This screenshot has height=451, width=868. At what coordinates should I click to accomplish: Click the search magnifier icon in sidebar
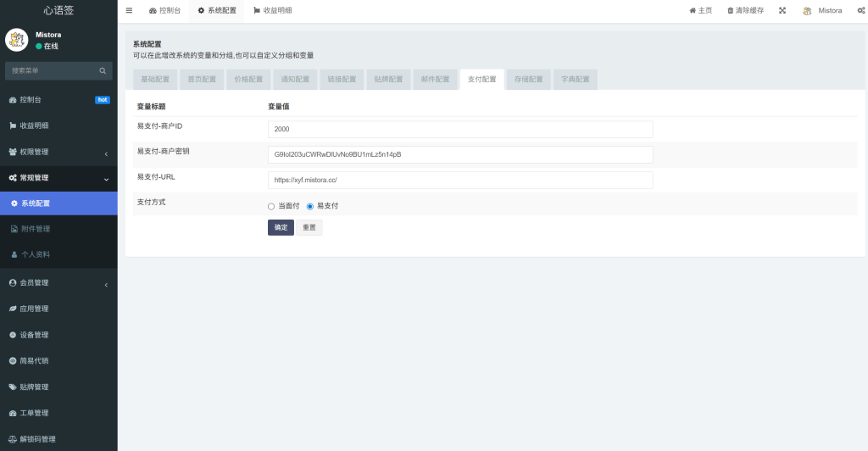tap(103, 71)
